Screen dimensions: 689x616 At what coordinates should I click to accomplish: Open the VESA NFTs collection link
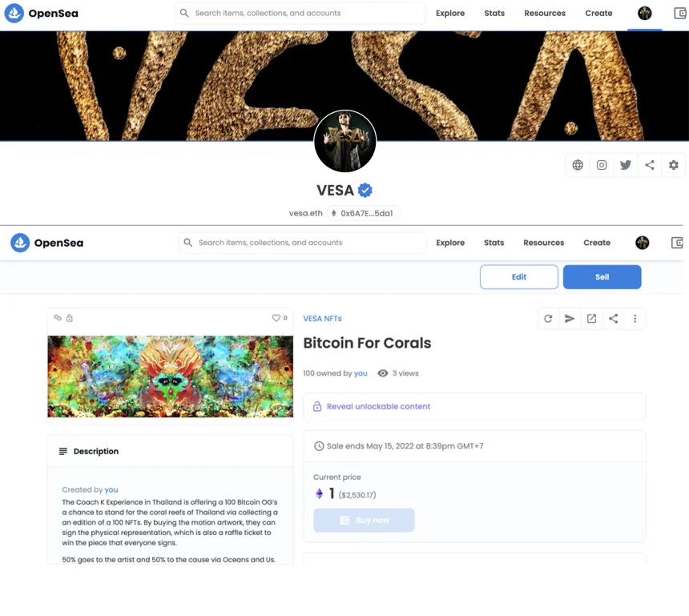click(x=323, y=319)
